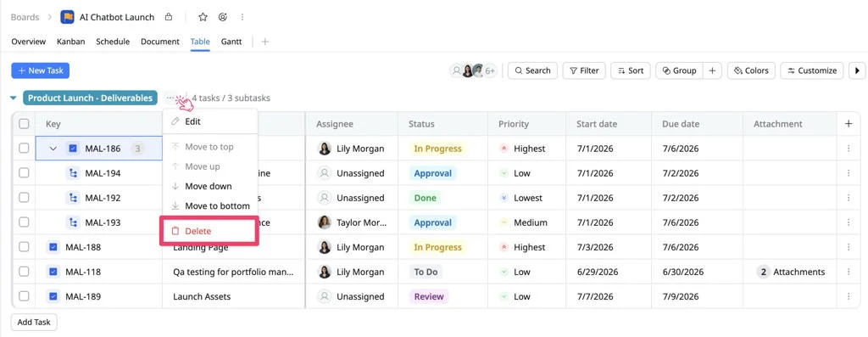Open the Overview tab
Screen dimensions: 868x337
[x=28, y=42]
